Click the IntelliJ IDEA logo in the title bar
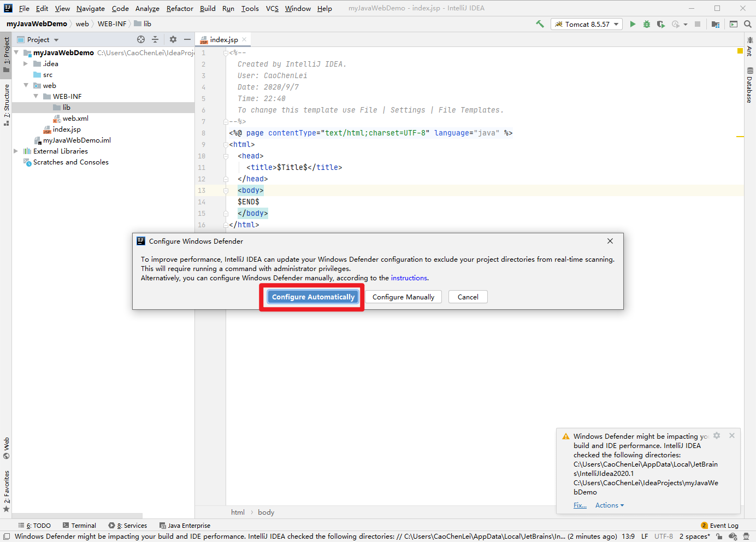The image size is (756, 542). [x=8, y=8]
